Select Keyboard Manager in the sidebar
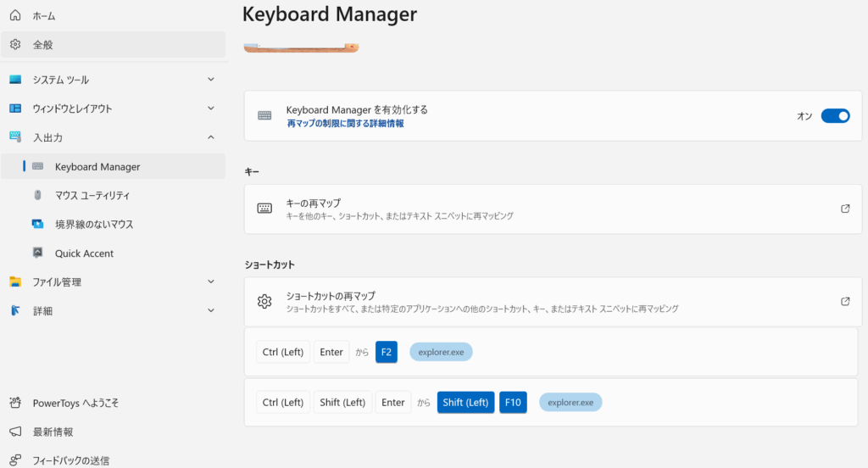The width and height of the screenshot is (868, 468). tap(97, 167)
